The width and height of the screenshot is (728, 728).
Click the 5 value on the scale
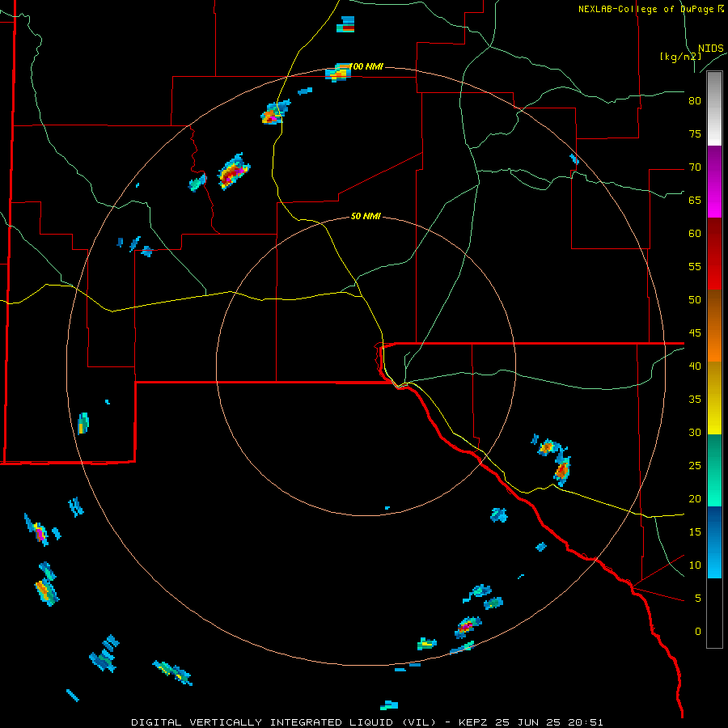point(698,599)
